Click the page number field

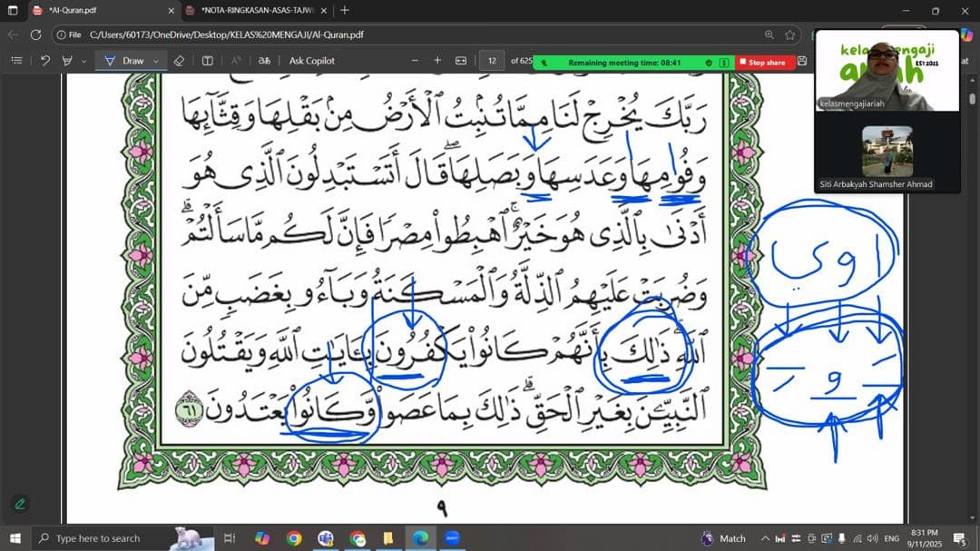(x=492, y=61)
